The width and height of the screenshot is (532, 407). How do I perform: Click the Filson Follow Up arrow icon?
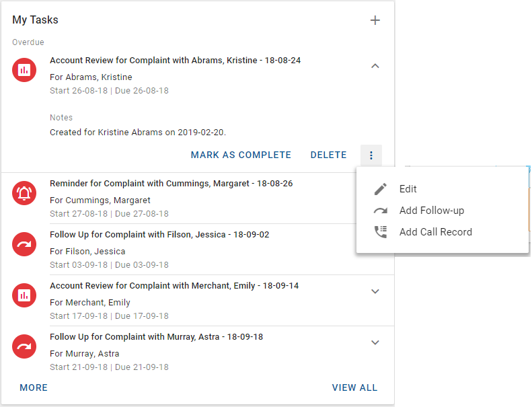click(x=24, y=244)
